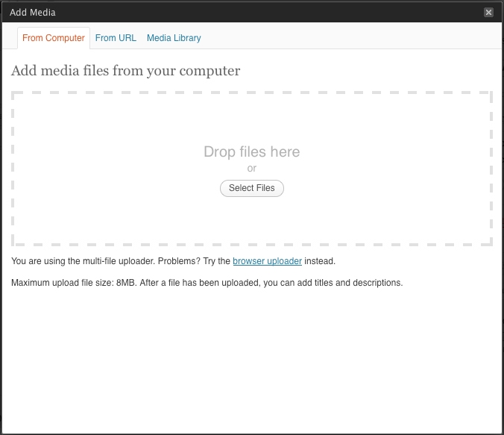Click 'You are using the multi-file uploader' text
The image size is (504, 435).
(x=84, y=261)
